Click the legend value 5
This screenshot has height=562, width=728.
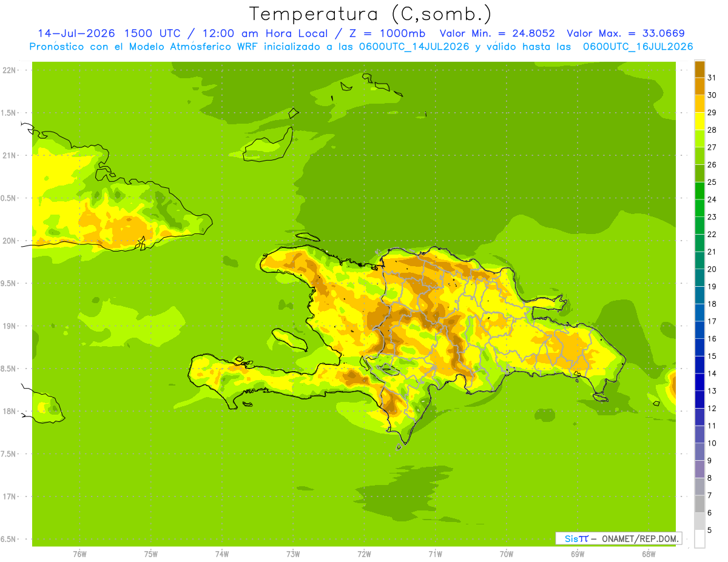pos(710,530)
